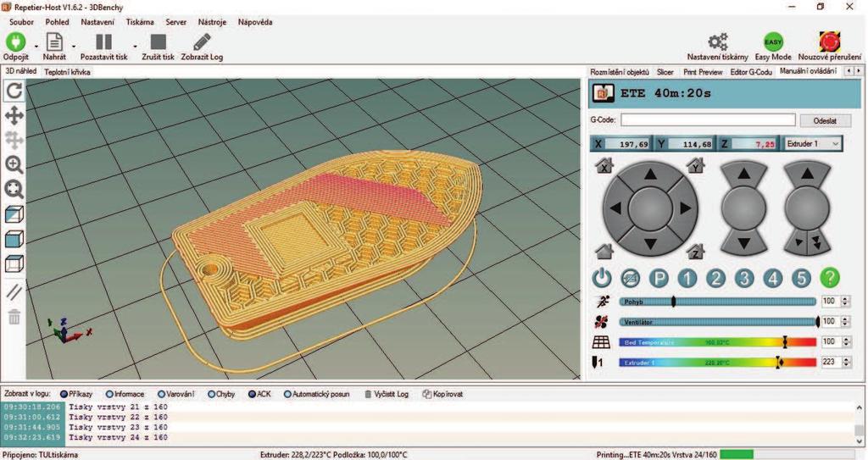
Task: Click the Kopírovat copy button
Action: [x=442, y=394]
